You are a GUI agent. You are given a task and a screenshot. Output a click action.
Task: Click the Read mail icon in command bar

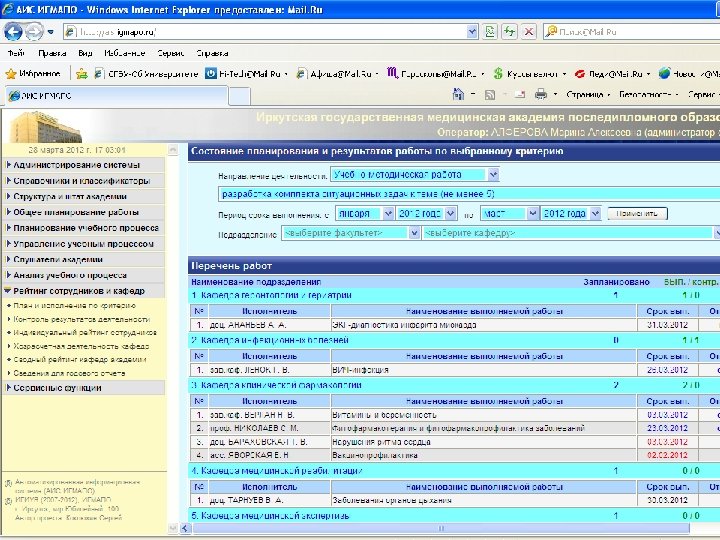point(520,95)
